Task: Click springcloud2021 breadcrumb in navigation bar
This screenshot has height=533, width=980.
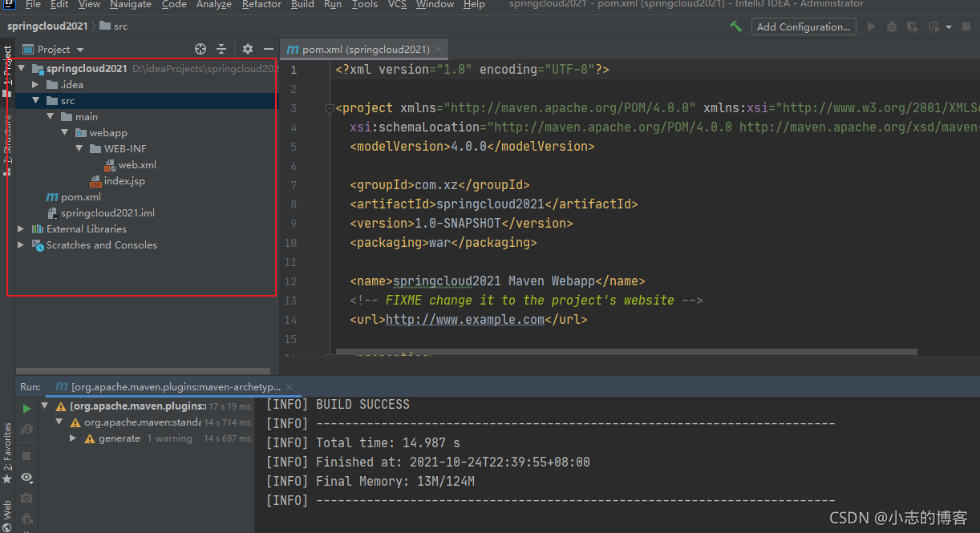Action: (47, 26)
